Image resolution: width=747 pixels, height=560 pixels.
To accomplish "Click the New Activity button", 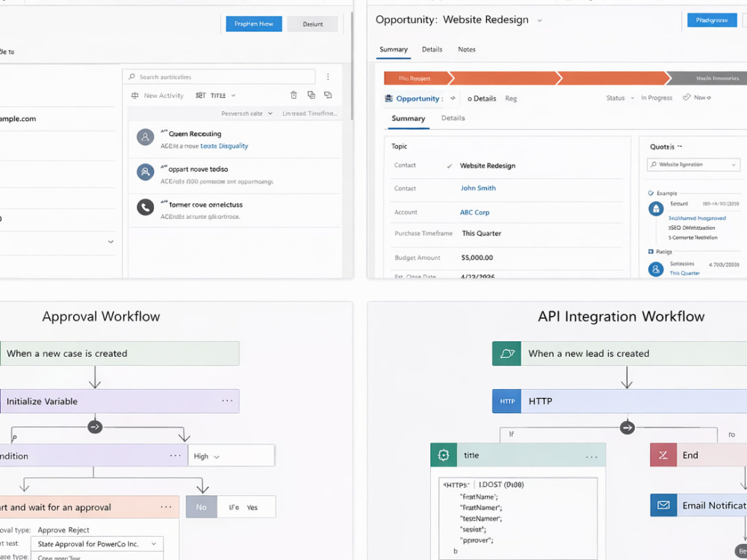I will pyautogui.click(x=157, y=96).
